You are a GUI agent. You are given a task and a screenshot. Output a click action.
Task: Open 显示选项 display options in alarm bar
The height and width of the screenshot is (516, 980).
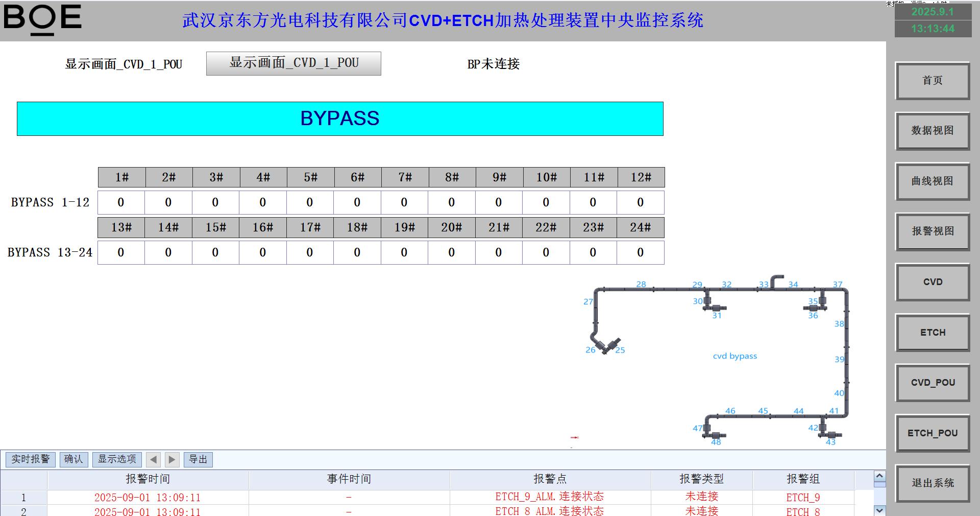coord(117,459)
